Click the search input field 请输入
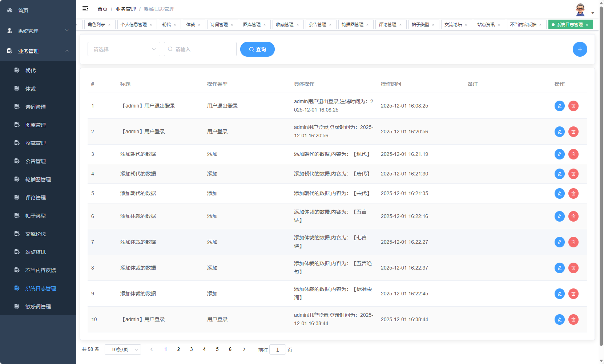This screenshot has height=364, width=604. [x=200, y=49]
